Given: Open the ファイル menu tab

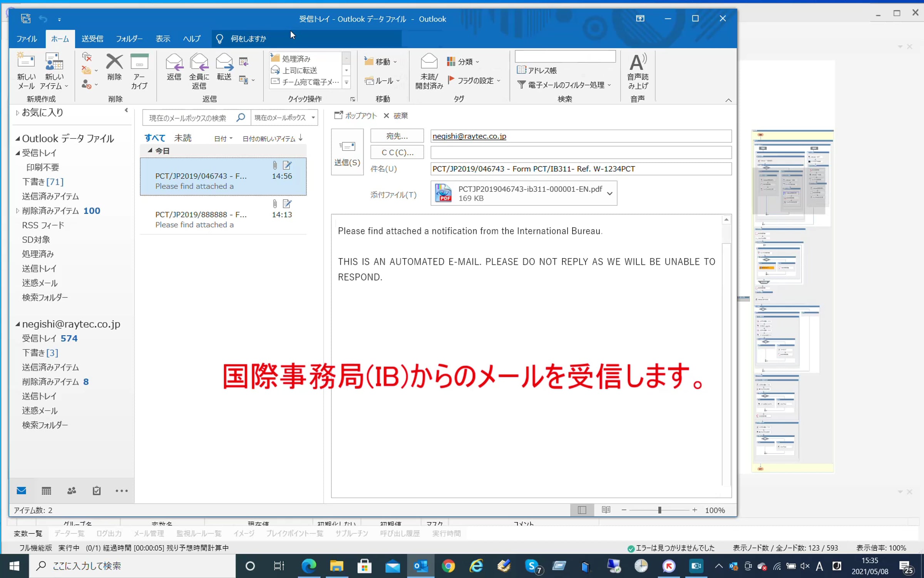Looking at the screenshot, I should coord(26,39).
